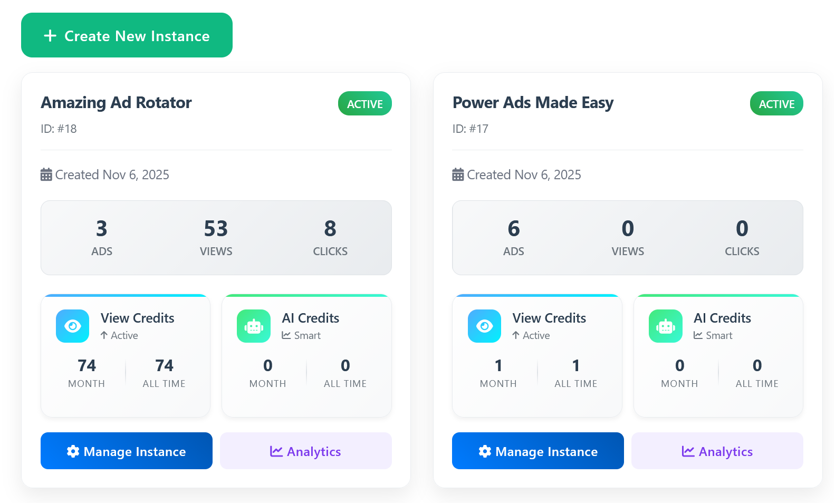Click the Smart trend icon in Amazing Ad Rotator
Viewport: 835px width, 504px height.
pyautogui.click(x=286, y=335)
